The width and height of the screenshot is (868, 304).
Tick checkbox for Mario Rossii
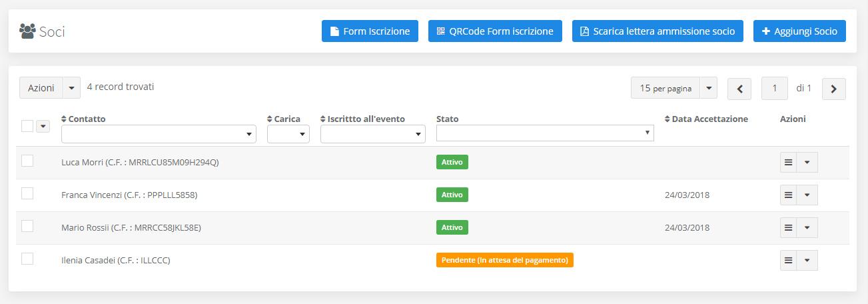pos(27,225)
